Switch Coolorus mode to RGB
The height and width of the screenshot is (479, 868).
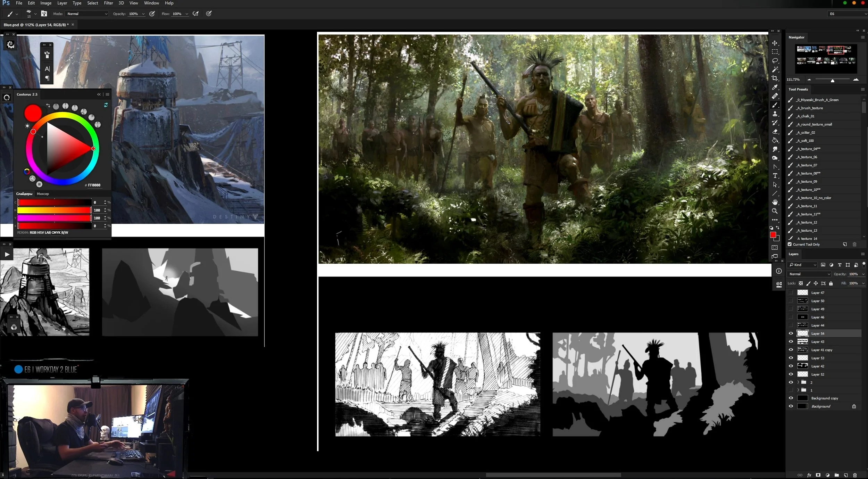point(33,233)
